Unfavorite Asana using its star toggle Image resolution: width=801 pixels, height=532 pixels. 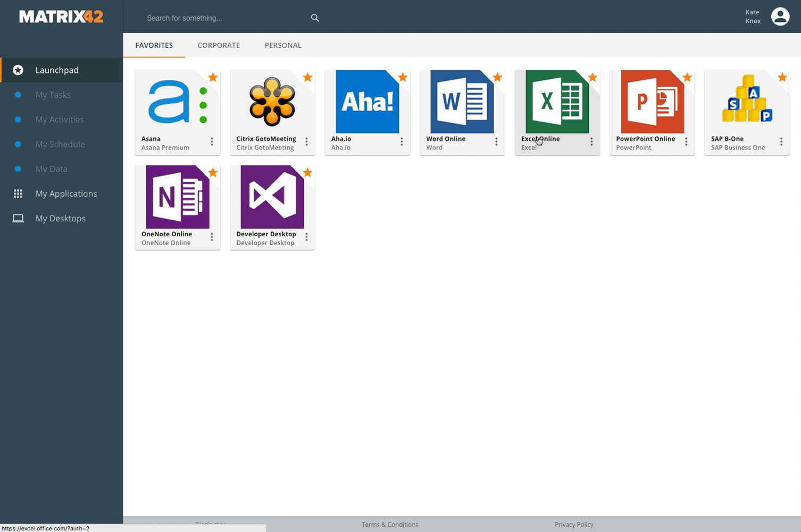[x=213, y=77]
